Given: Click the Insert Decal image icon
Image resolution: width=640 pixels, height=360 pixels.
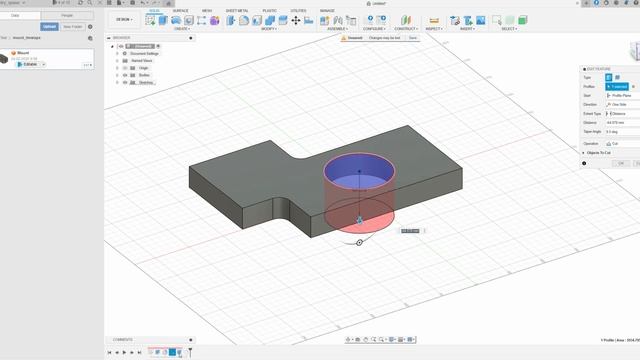Looking at the screenshot, I should point(481,20).
